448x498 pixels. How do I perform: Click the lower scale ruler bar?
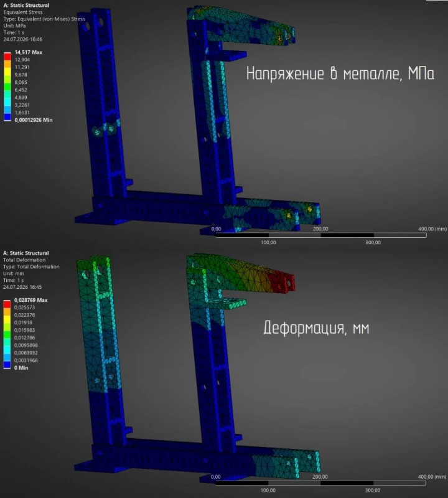tap(320, 483)
